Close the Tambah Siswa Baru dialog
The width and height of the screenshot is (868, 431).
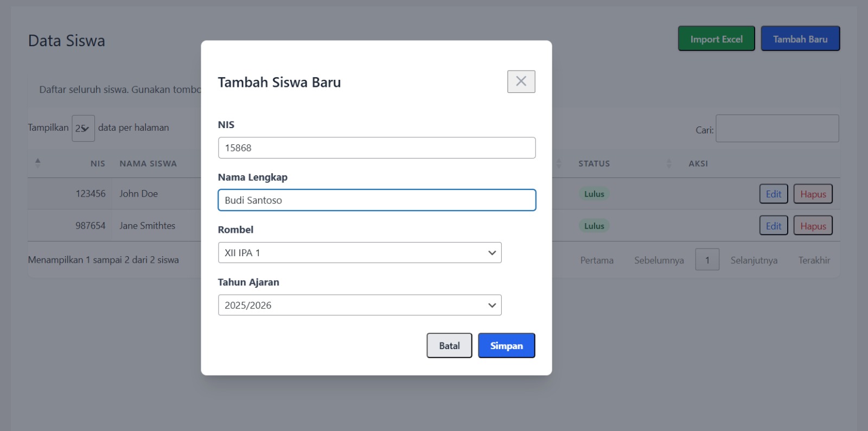pos(521,81)
